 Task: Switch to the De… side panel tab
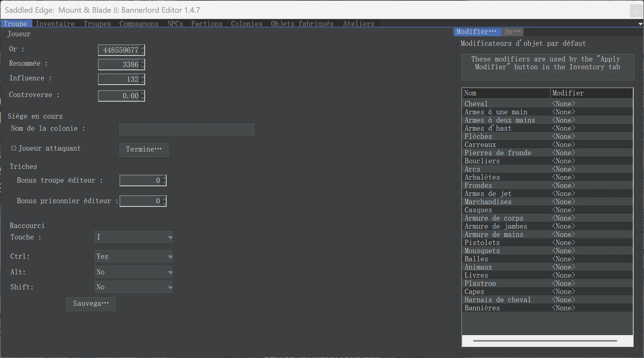[x=513, y=32]
